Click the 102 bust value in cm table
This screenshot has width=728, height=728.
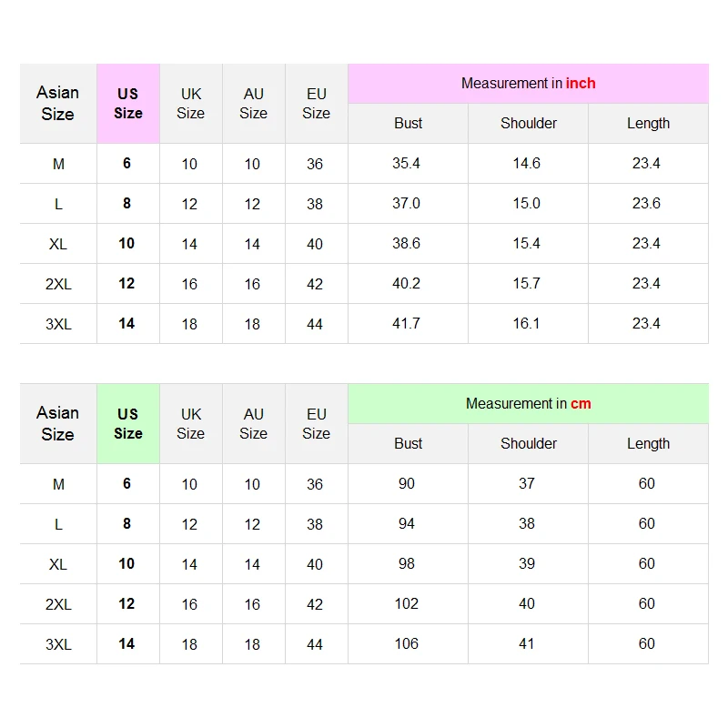pos(407,604)
